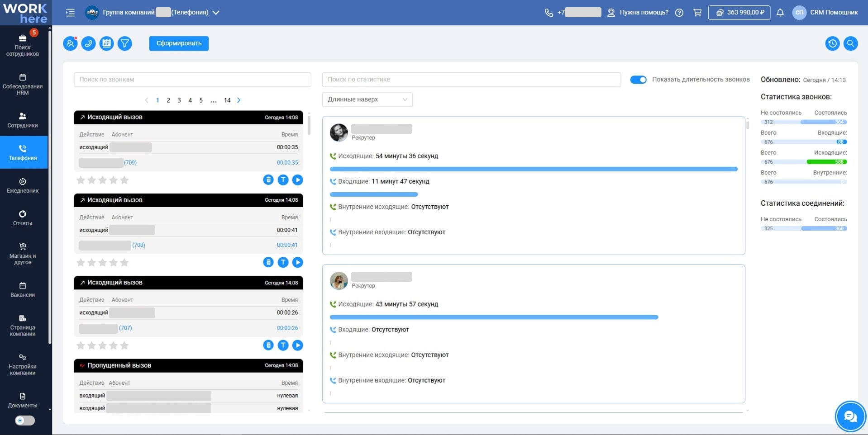This screenshot has width=868, height=435.
Task: Click the Поиск по статистике search field
Action: (x=471, y=80)
